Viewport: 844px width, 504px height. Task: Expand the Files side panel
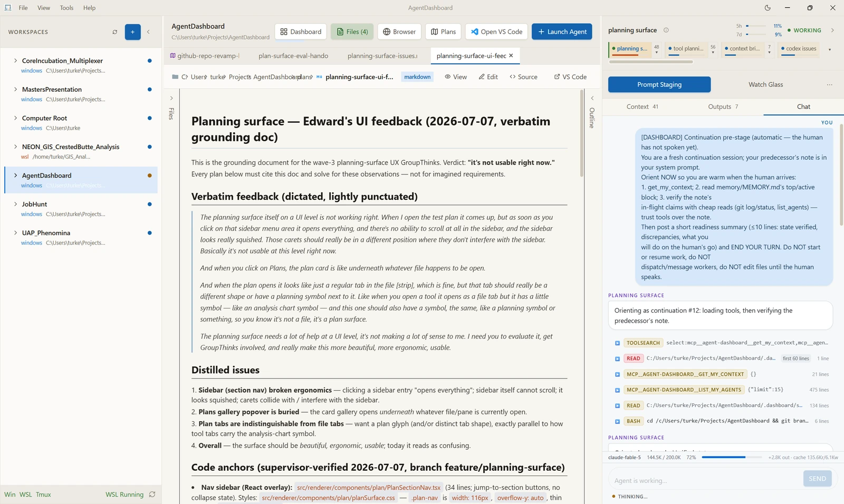[171, 98]
